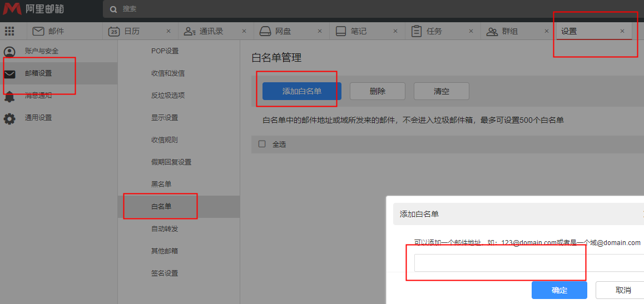Close the 日历 tab
Screen dimensions: 644x304
[169, 31]
